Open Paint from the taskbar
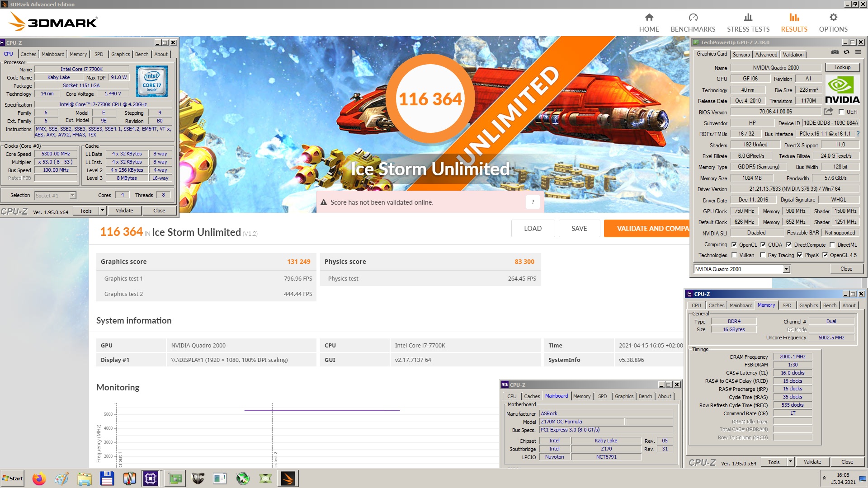The height and width of the screenshot is (488, 868). point(62,479)
